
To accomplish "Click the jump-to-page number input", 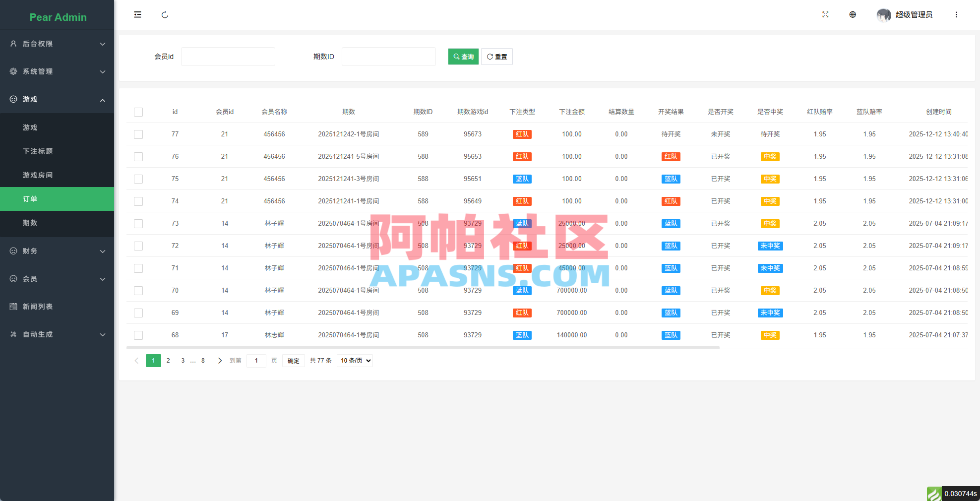I will click(256, 361).
